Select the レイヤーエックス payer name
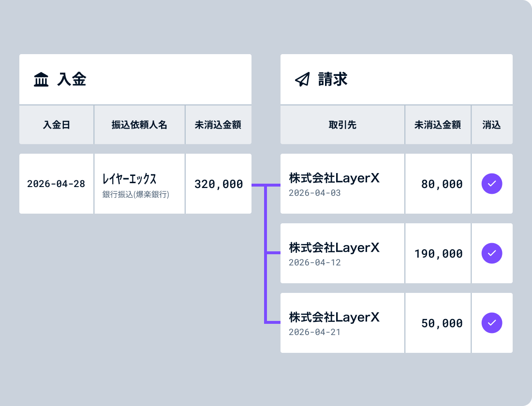This screenshot has width=532, height=406. 129,179
